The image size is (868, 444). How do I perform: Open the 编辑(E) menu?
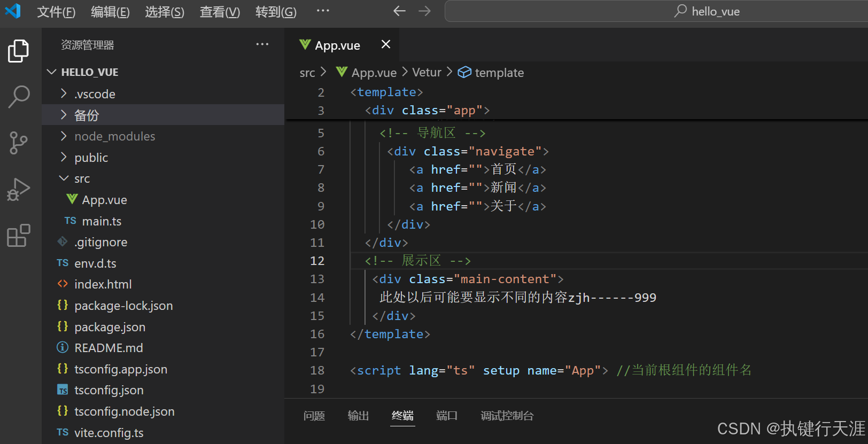point(110,12)
